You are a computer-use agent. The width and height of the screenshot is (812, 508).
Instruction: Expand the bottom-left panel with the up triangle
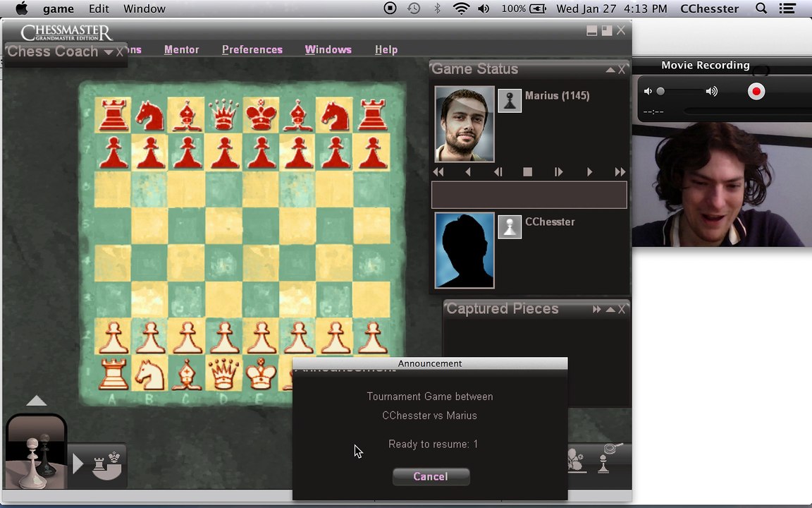(36, 401)
